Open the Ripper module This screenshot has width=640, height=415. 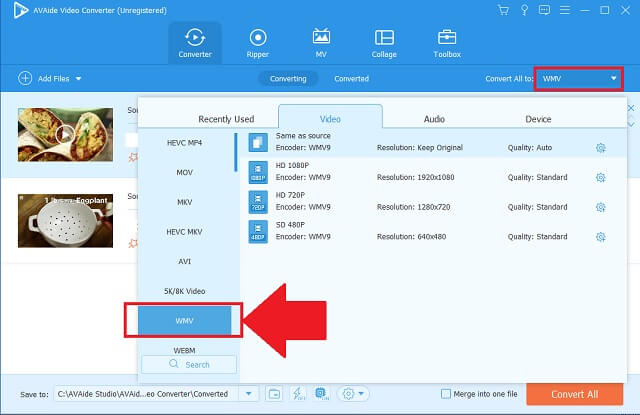258,43
